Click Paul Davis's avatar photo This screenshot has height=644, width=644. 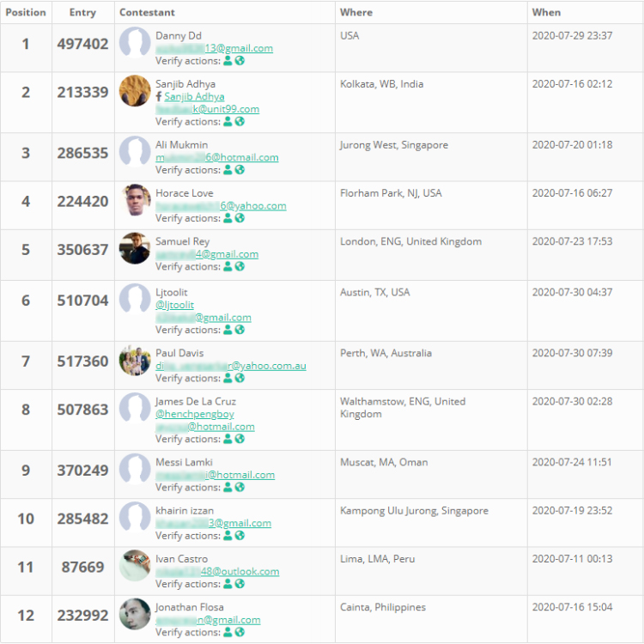[136, 361]
